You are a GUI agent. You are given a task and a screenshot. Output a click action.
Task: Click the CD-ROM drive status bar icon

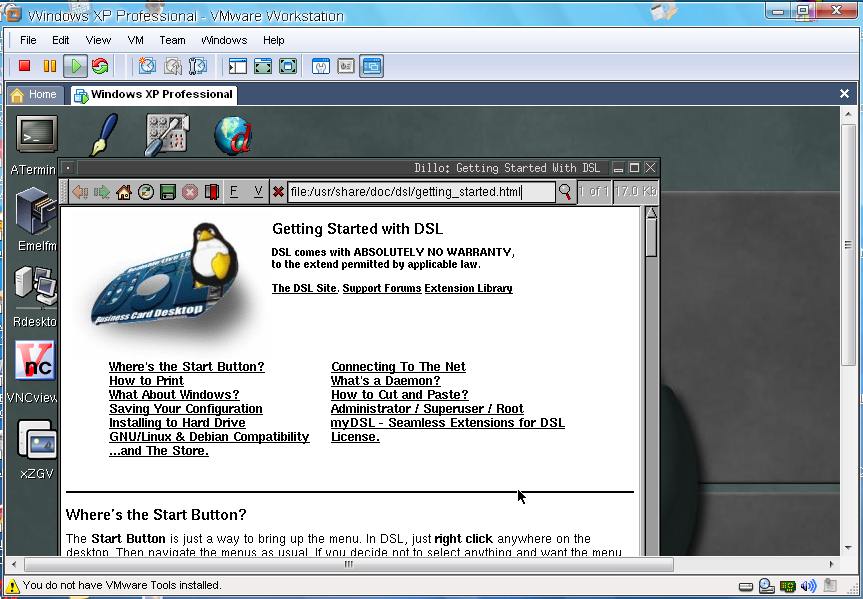click(767, 586)
